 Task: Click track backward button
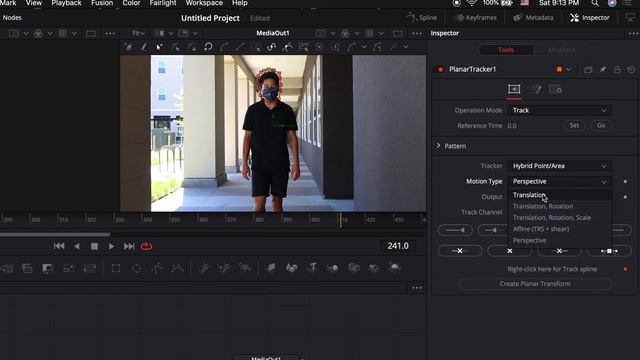coord(493,230)
